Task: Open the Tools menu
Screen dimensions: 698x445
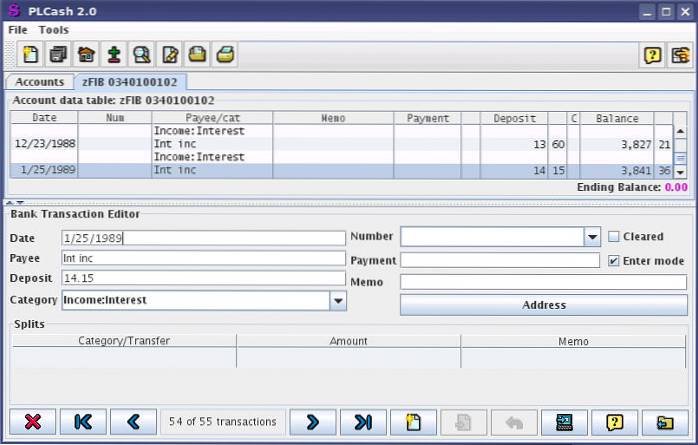Action: pyautogui.click(x=54, y=30)
